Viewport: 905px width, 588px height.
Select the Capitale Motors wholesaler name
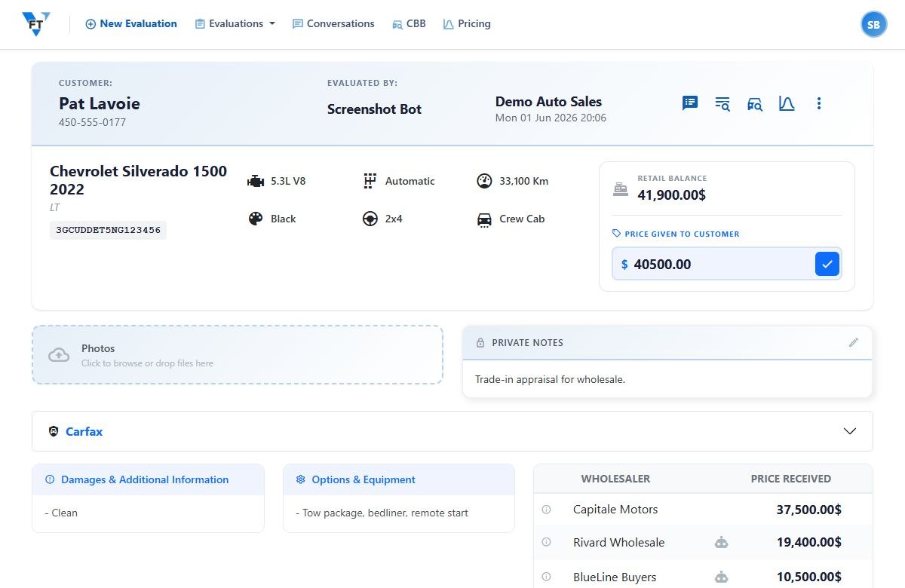(615, 510)
